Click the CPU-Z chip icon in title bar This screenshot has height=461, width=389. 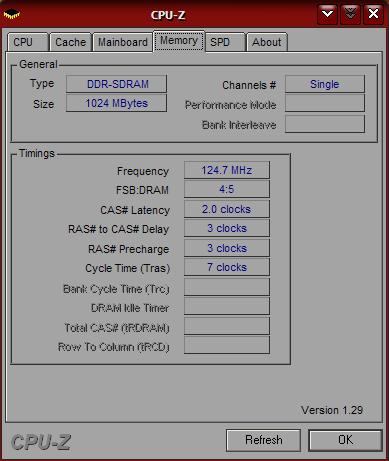pyautogui.click(x=12, y=15)
